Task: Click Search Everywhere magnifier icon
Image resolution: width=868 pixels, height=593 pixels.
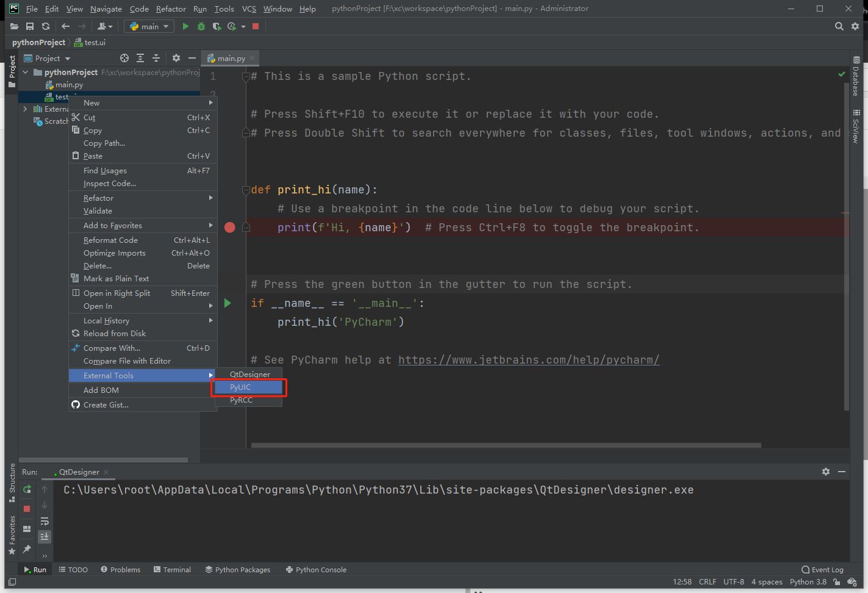Action: tap(839, 26)
